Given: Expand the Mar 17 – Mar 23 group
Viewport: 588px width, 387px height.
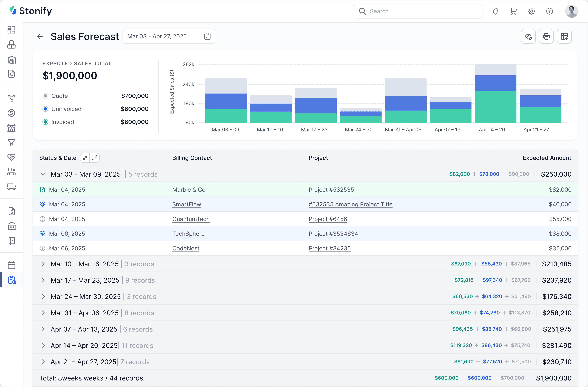Looking at the screenshot, I should coord(43,280).
